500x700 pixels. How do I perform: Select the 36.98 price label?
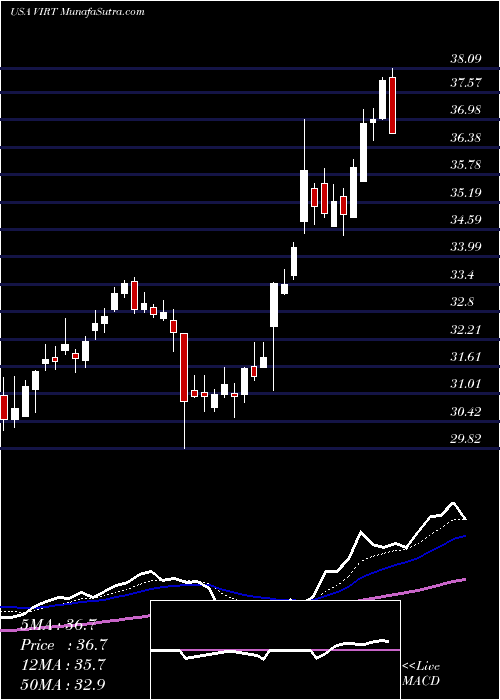(x=465, y=109)
